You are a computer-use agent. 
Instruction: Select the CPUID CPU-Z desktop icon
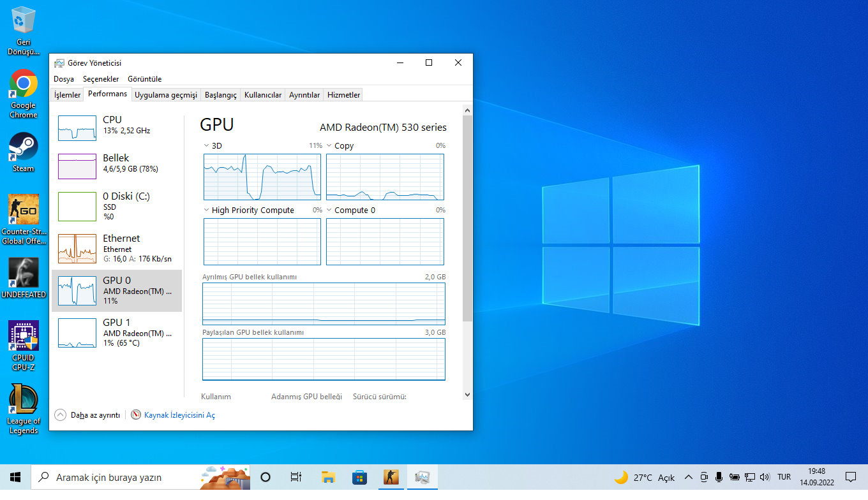[24, 345]
